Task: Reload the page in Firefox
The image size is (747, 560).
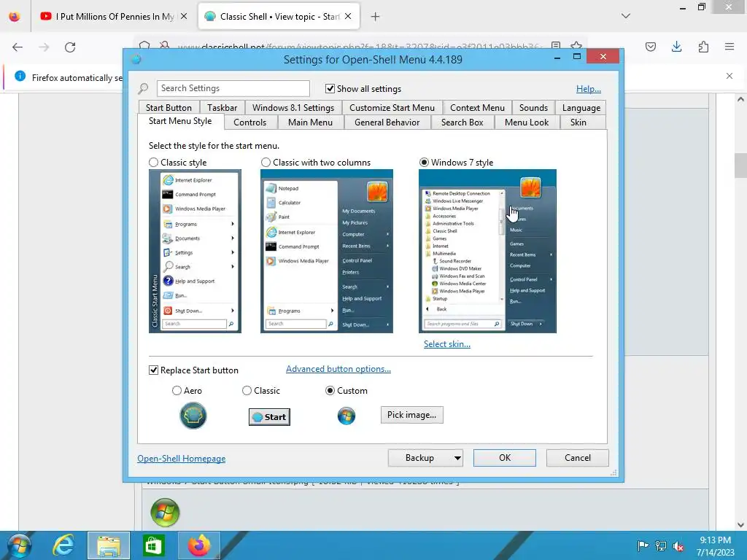Action: (x=70, y=47)
